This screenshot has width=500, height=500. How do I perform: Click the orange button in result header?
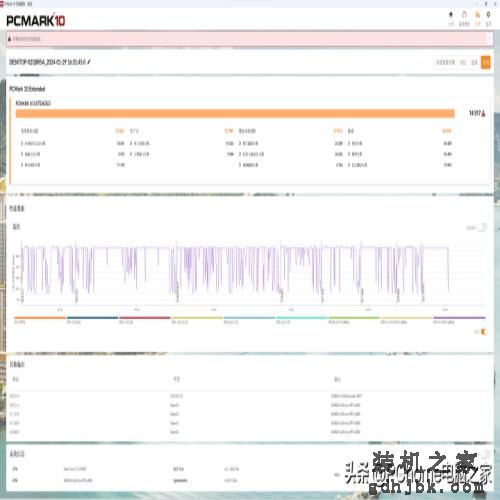point(486,62)
